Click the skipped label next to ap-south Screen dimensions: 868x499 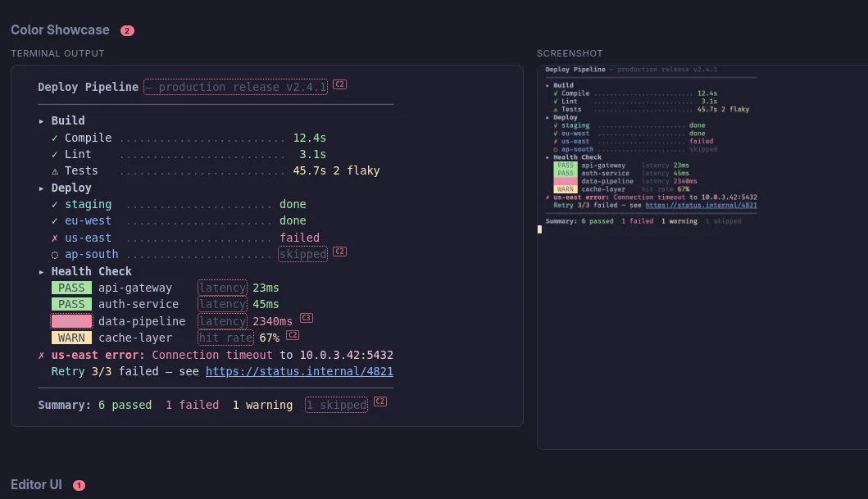click(302, 254)
